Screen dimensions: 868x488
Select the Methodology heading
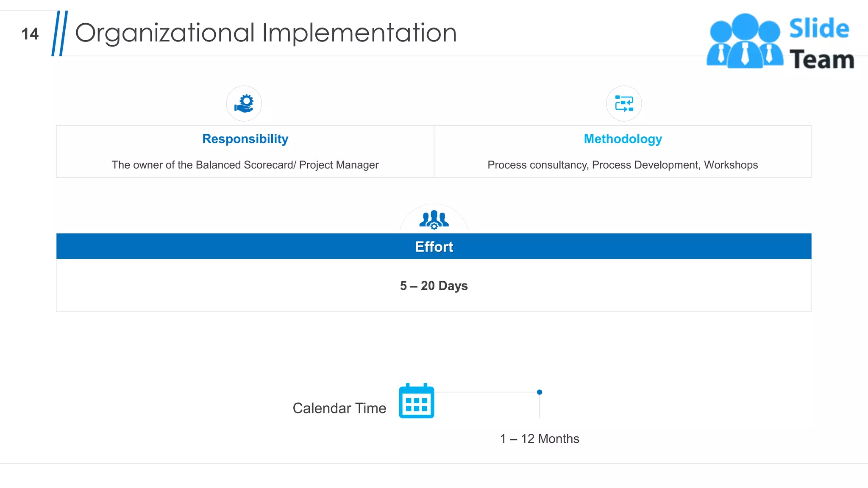(623, 139)
